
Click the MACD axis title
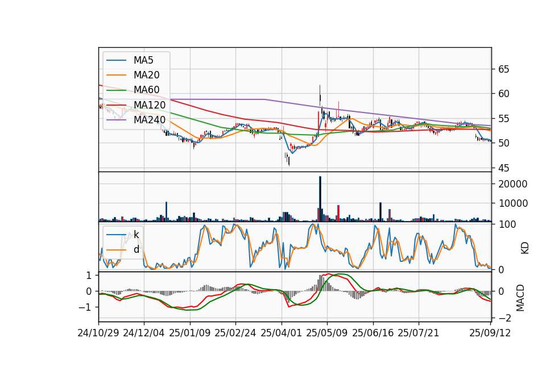click(520, 298)
